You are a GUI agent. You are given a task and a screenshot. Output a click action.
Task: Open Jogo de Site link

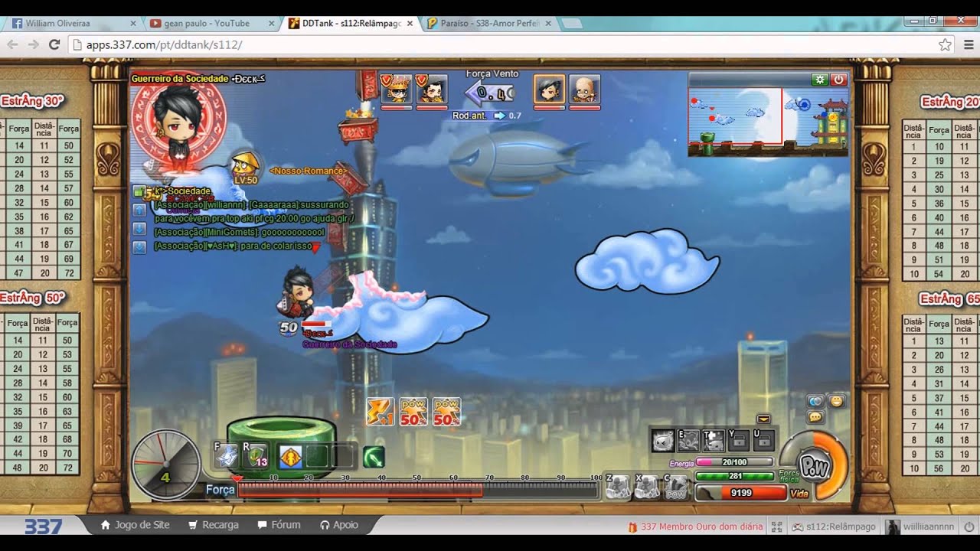tap(136, 525)
